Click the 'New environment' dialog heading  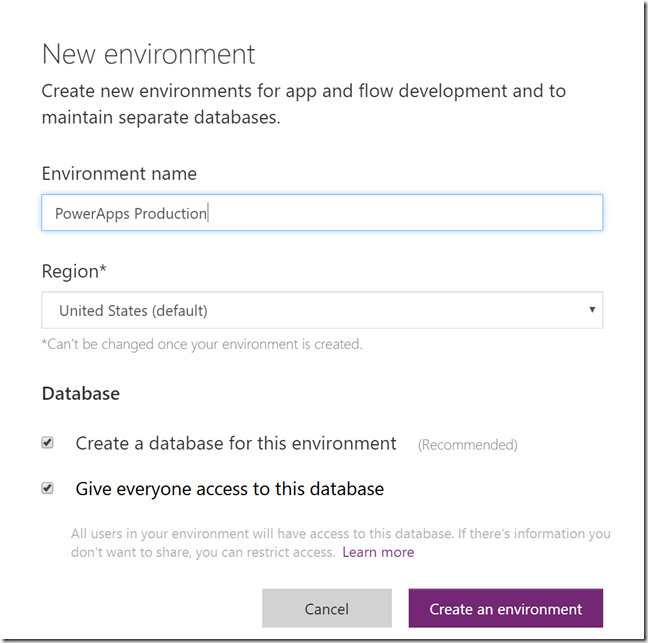tap(148, 53)
